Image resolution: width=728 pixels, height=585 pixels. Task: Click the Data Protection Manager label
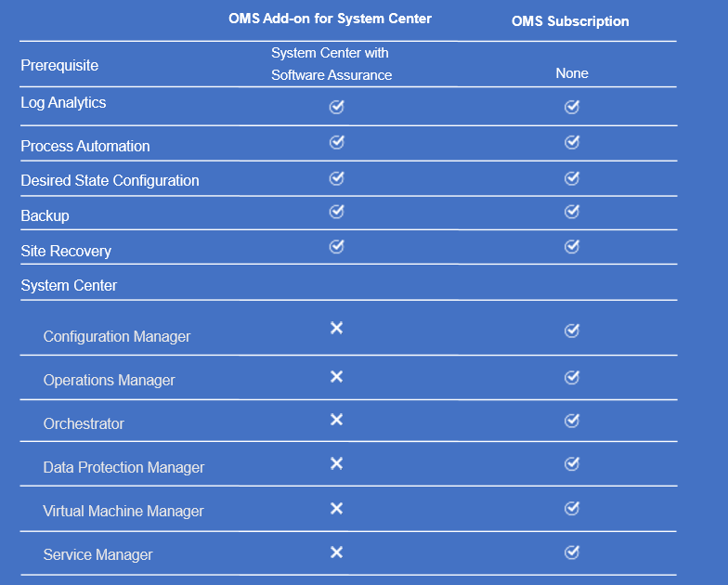click(123, 468)
